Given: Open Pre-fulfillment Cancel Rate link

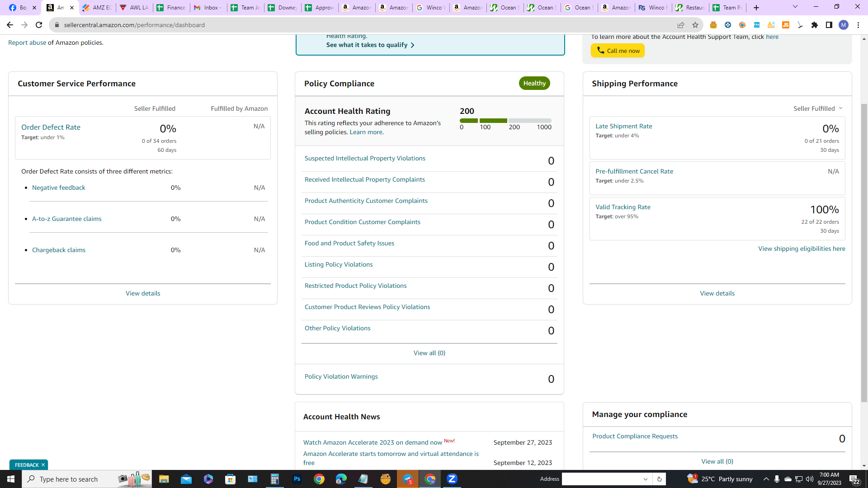Looking at the screenshot, I should coord(634,171).
